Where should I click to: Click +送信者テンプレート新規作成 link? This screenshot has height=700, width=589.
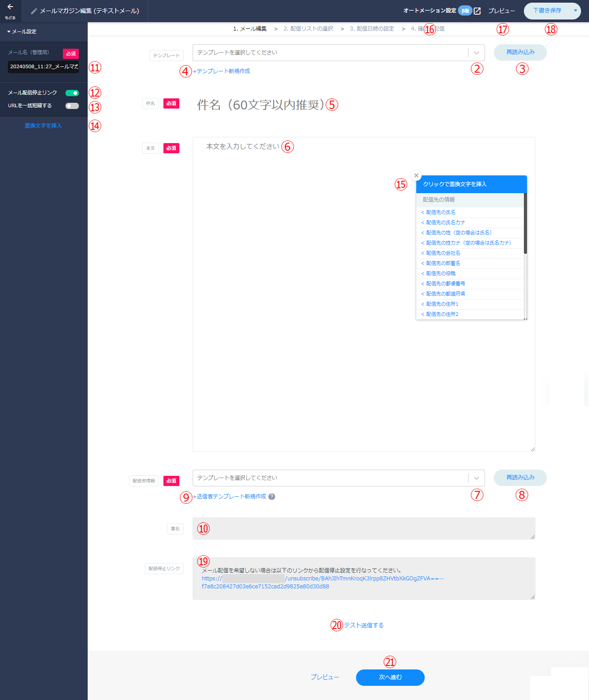pyautogui.click(x=229, y=497)
